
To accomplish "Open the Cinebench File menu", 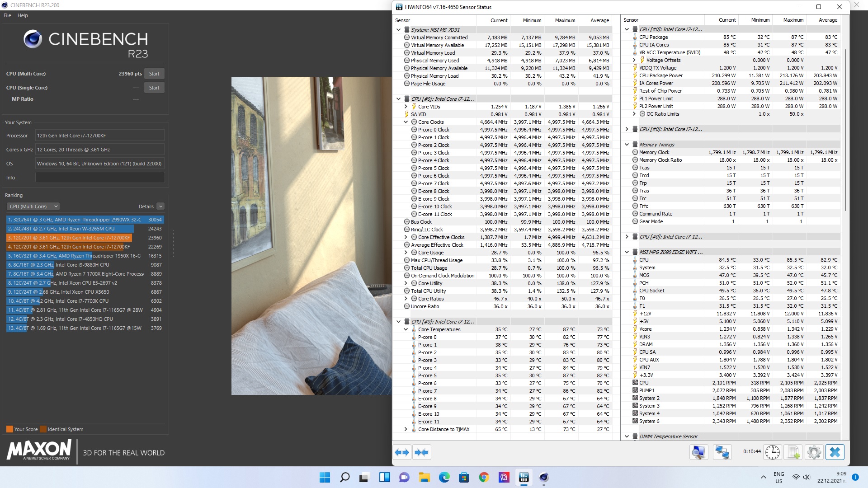I will pos(7,15).
